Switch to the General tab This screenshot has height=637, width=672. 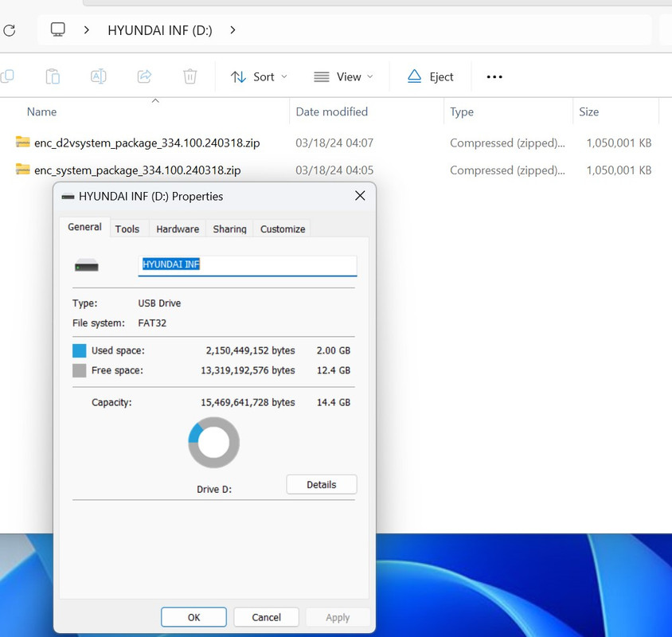click(84, 227)
